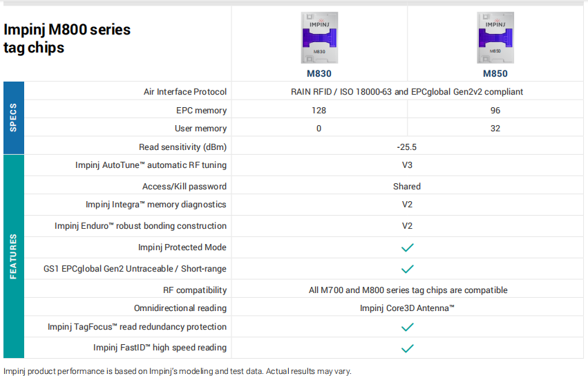Image resolution: width=588 pixels, height=376 pixels.
Task: Click the Impinj M800 series heading
Action: pos(67,39)
